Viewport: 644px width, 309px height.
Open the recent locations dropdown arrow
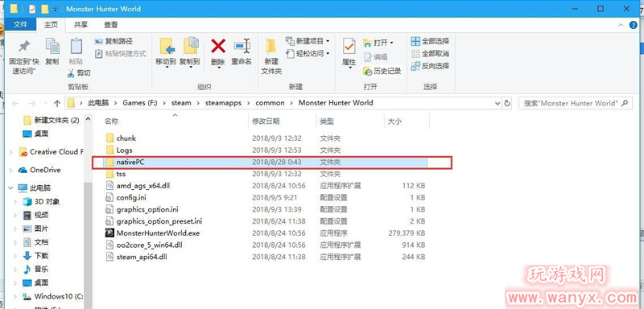pyautogui.click(x=45, y=104)
